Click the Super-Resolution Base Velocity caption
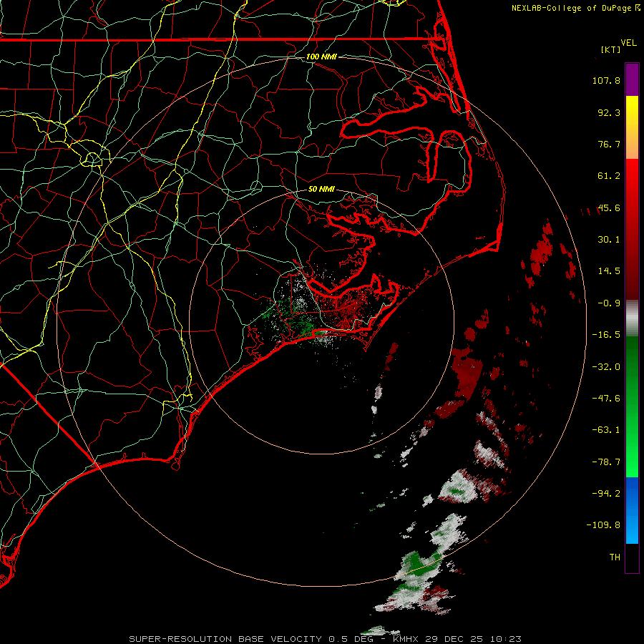This screenshot has height=644, width=644. [x=325, y=639]
